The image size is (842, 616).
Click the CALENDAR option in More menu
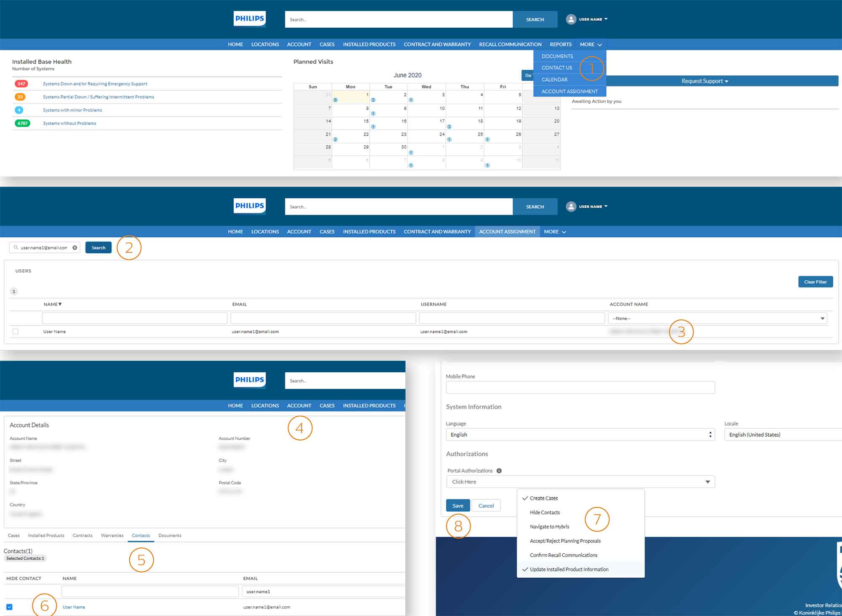[x=555, y=79]
